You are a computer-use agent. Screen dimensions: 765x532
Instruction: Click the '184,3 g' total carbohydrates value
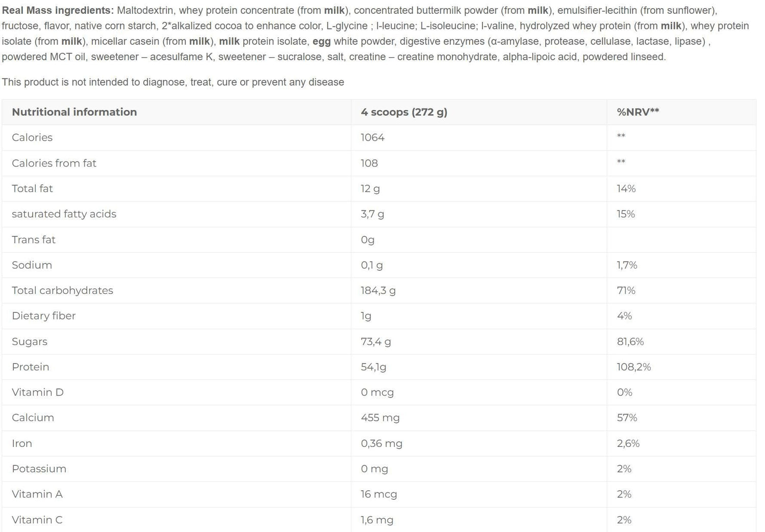(378, 290)
